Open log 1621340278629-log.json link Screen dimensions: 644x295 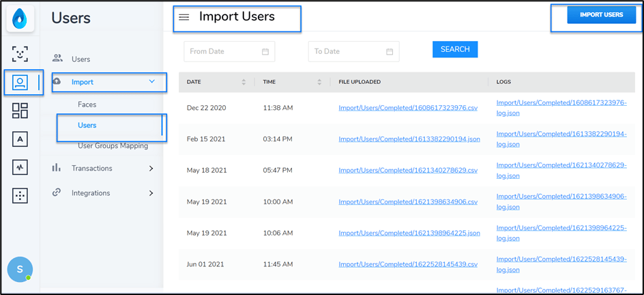pos(561,170)
